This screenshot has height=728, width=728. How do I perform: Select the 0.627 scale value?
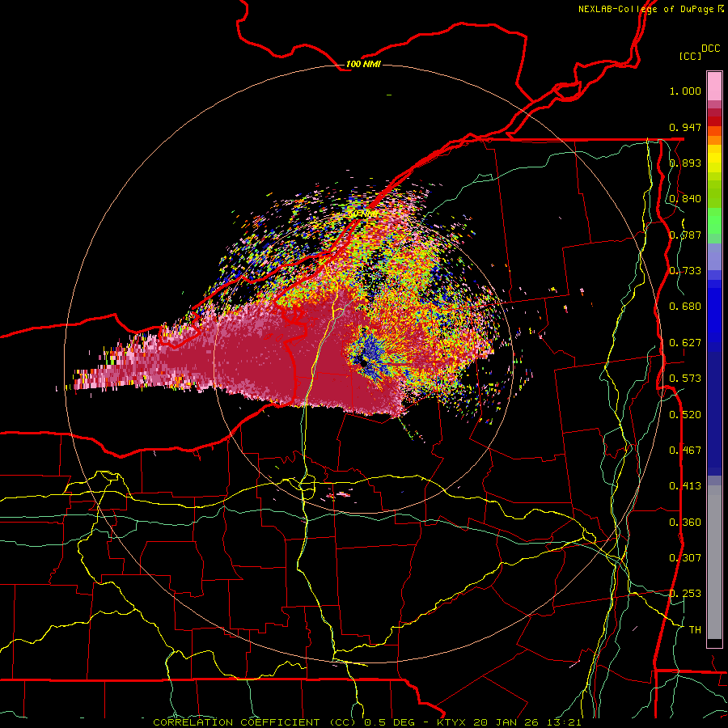point(685,342)
